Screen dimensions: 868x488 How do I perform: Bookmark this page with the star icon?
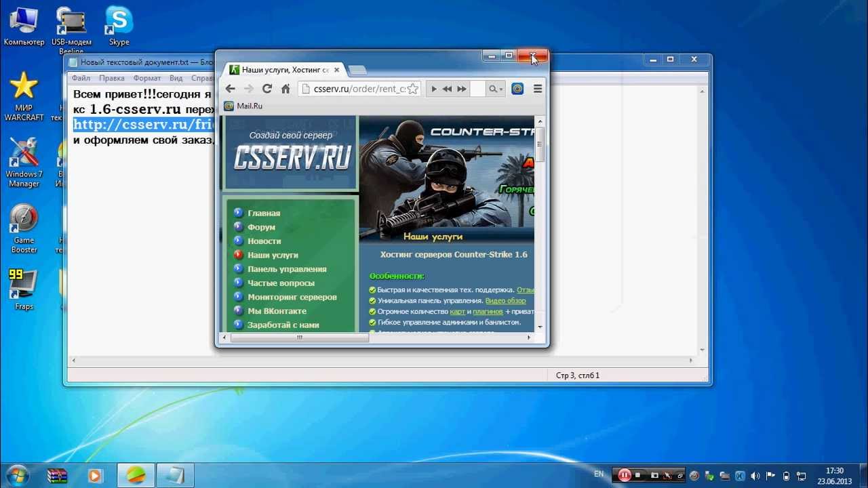(x=412, y=89)
